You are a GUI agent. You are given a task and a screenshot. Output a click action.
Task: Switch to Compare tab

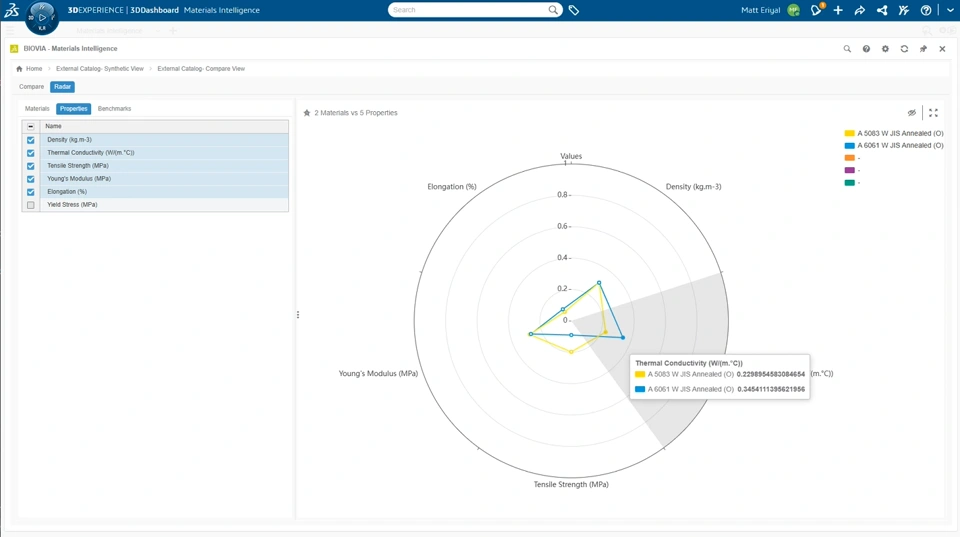[x=31, y=86]
